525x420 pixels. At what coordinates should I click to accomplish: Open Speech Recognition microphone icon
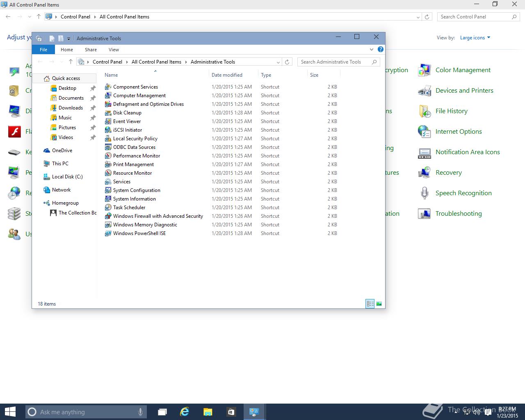pos(425,193)
